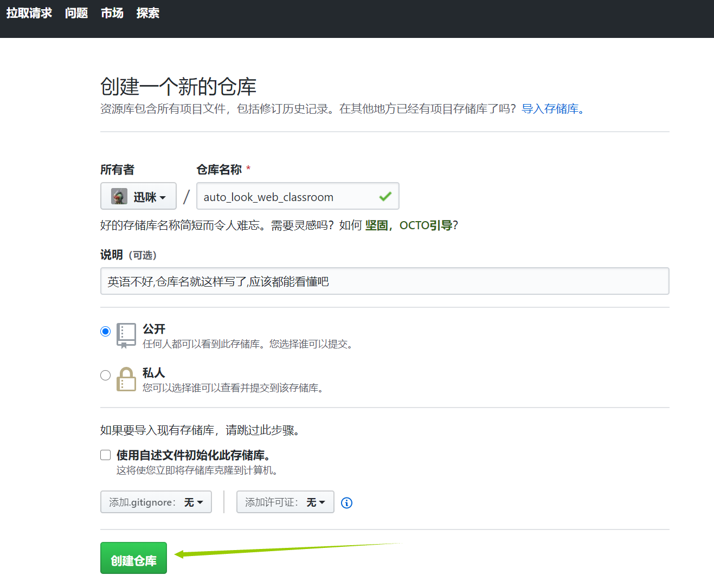
Task: Open the 拉取请求 menu item
Action: [x=29, y=13]
